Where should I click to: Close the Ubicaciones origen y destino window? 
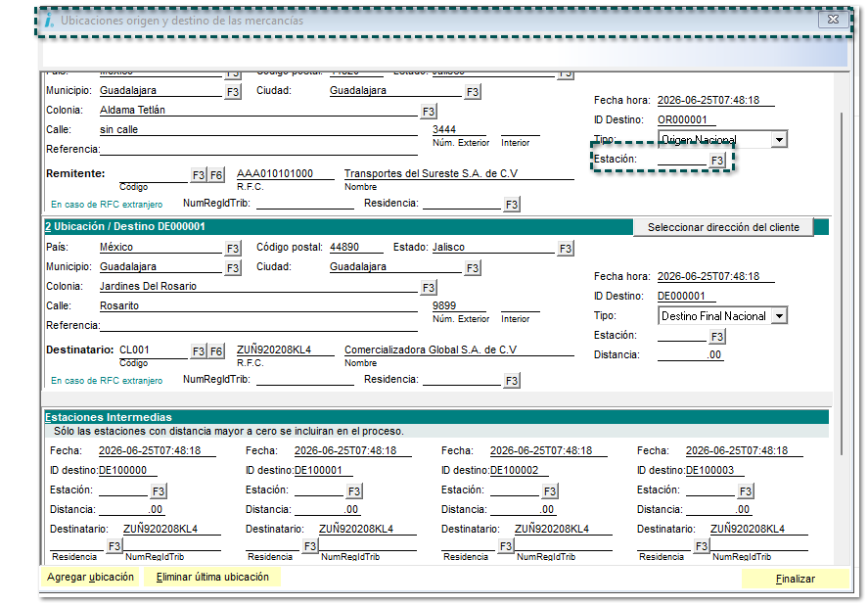coord(833,20)
